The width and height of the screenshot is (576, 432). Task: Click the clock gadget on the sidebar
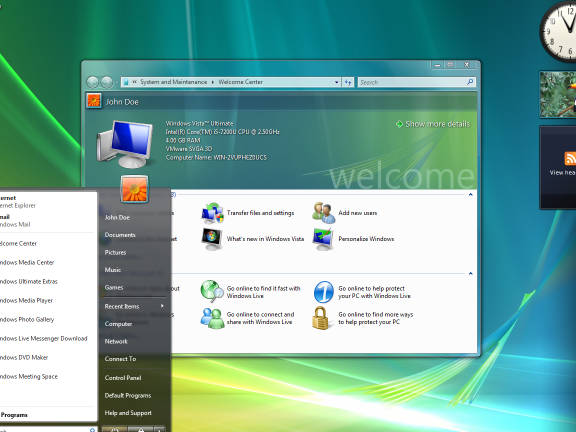tap(559, 31)
